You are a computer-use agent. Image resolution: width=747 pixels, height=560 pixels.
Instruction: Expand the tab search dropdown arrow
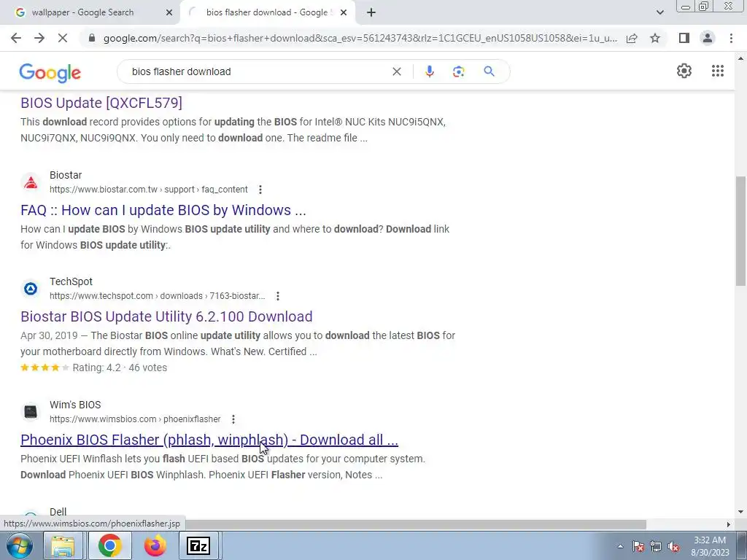659,12
